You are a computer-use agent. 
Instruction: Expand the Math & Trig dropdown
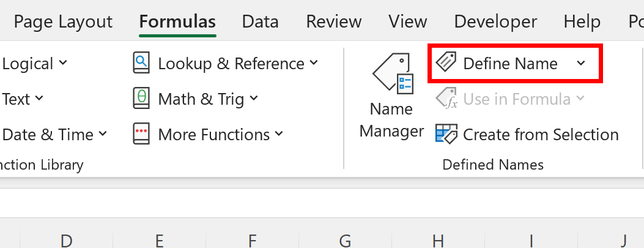pos(253,99)
